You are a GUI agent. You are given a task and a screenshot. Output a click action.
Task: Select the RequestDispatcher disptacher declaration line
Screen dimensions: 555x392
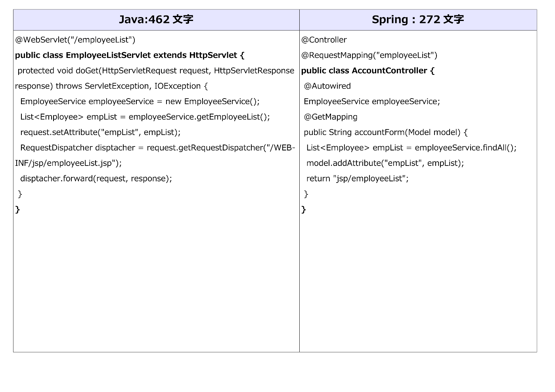tap(158, 148)
